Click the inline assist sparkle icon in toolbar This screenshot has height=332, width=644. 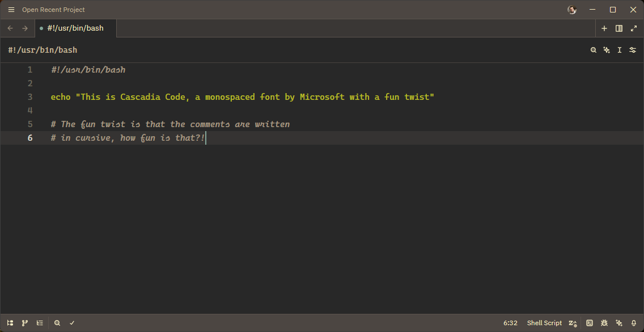pyautogui.click(x=607, y=50)
